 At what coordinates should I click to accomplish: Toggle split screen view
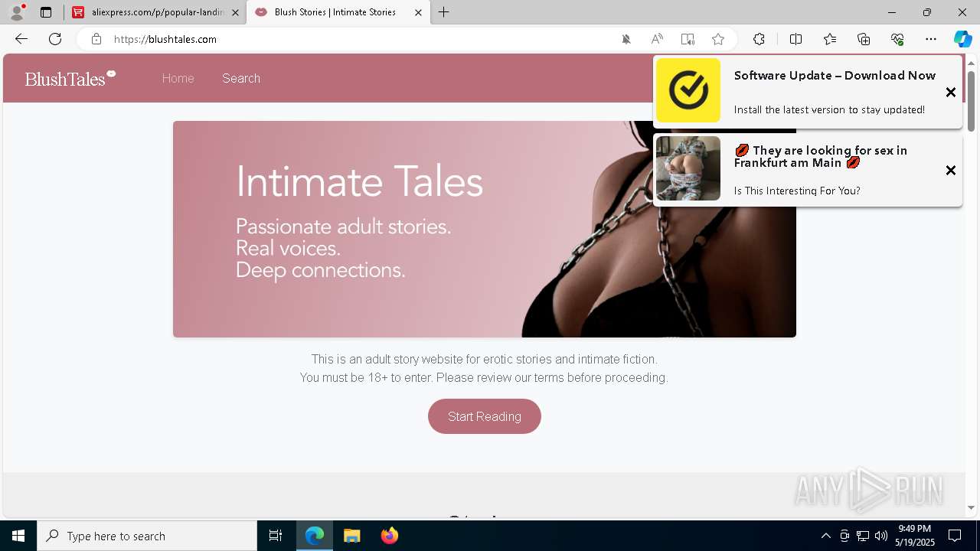pyautogui.click(x=795, y=39)
